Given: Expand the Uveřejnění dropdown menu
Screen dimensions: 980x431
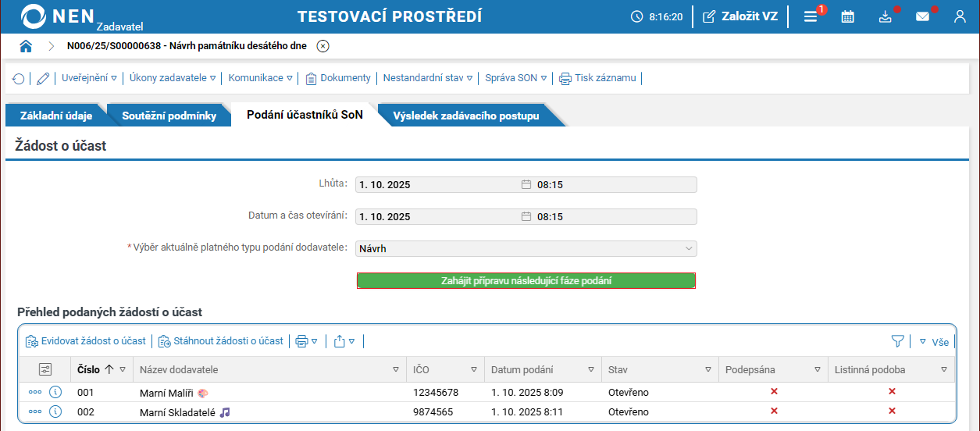Looking at the screenshot, I should click(x=89, y=78).
